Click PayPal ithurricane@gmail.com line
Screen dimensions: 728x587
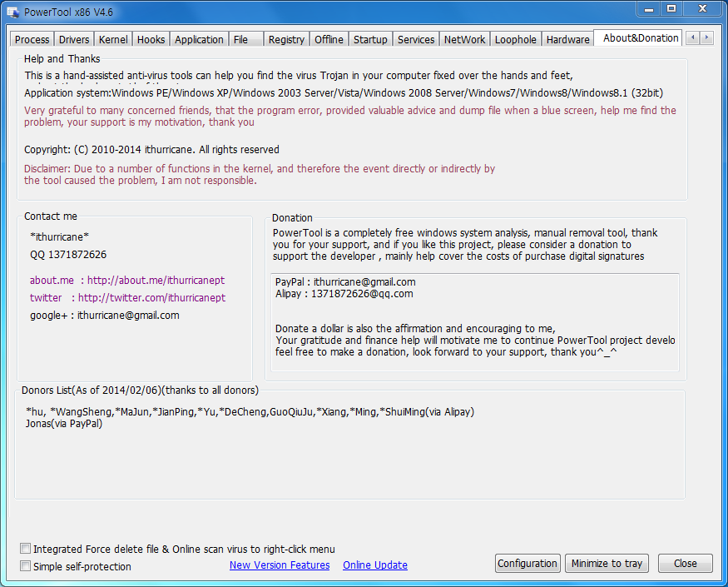tap(345, 282)
